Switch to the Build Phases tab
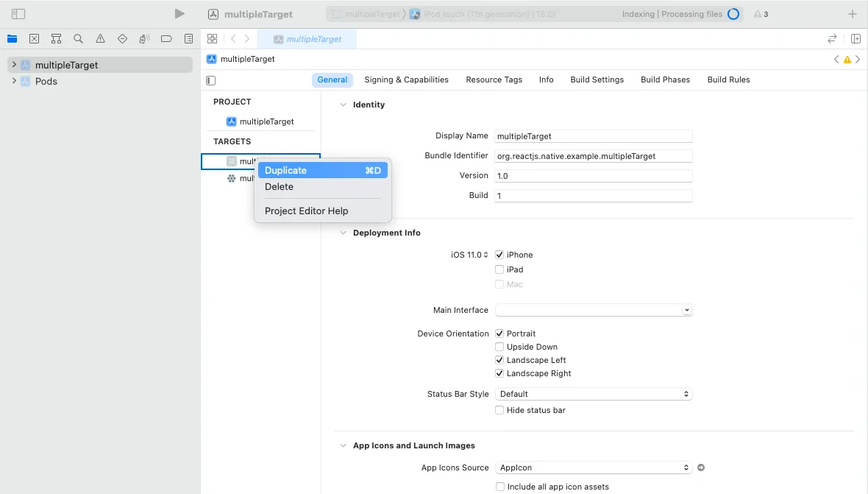 coord(666,80)
